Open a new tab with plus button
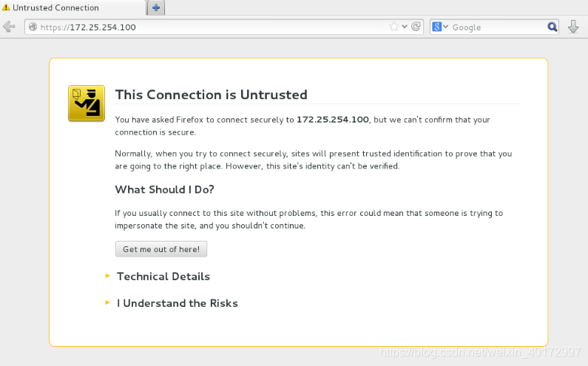This screenshot has width=588, height=366. tap(156, 7)
